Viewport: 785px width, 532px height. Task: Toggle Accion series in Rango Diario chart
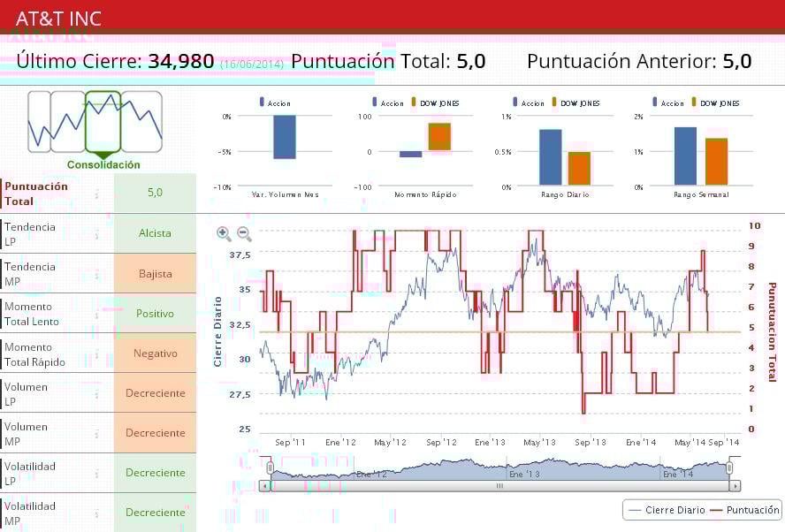click(529, 103)
